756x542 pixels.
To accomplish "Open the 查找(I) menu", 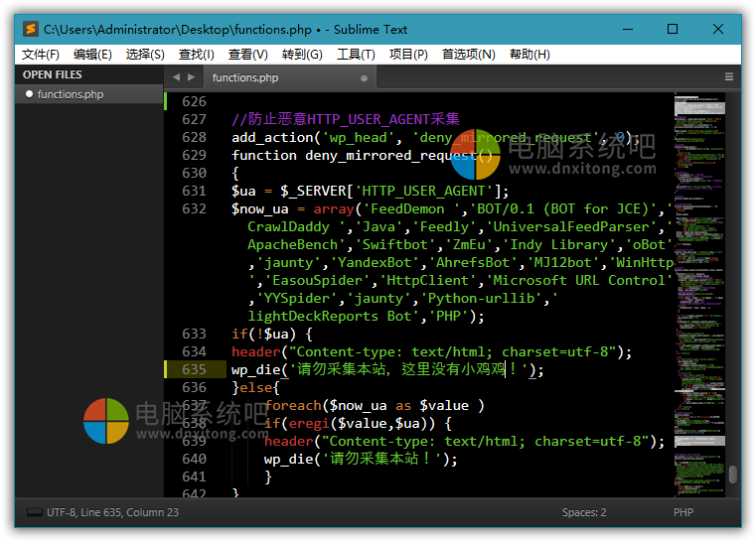I will (x=197, y=55).
